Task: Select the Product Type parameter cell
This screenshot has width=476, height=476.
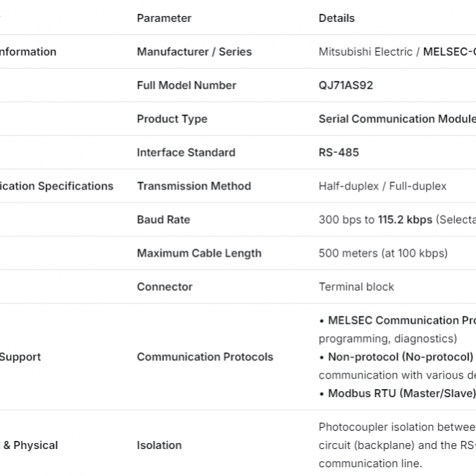Action: (x=172, y=119)
